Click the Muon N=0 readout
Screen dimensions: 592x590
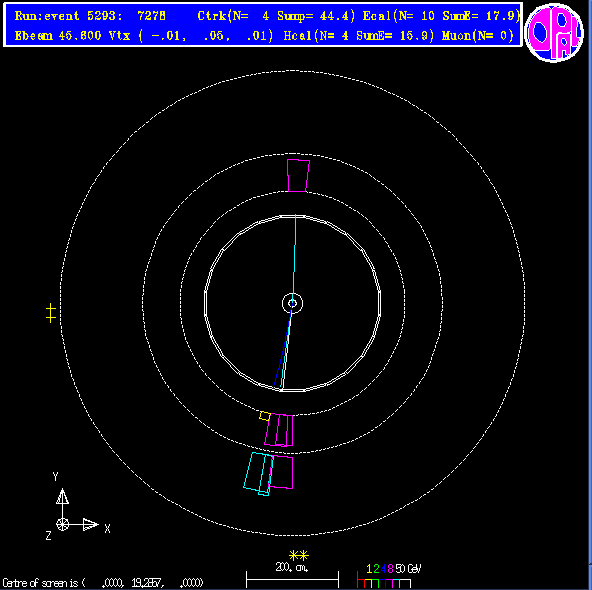(478, 36)
